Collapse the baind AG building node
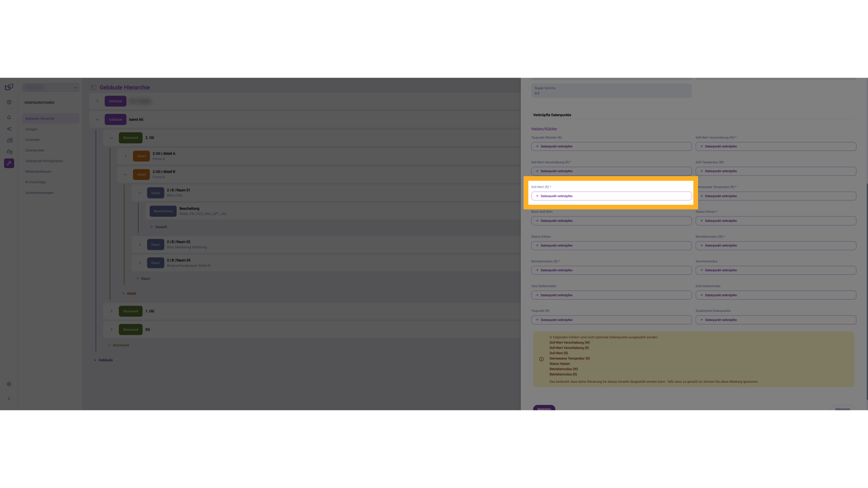868x488 pixels. (97, 120)
